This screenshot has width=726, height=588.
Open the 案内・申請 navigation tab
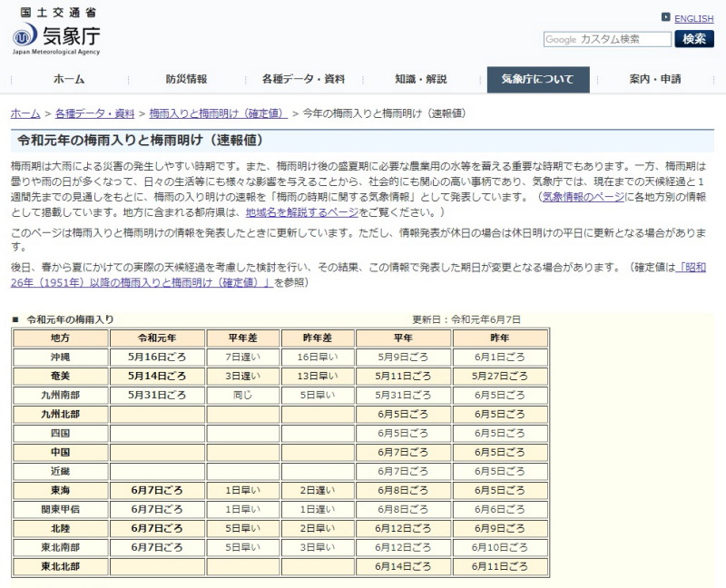coord(655,79)
